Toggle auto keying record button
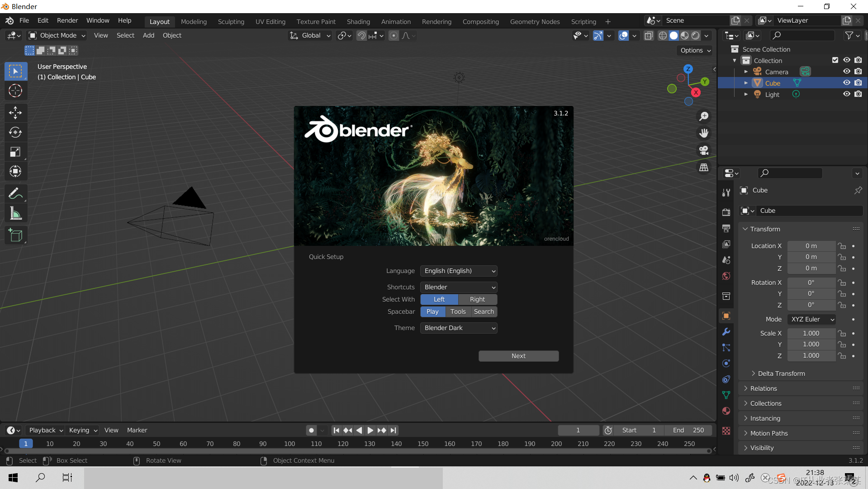Screen dimensions: 868x489 point(311,430)
